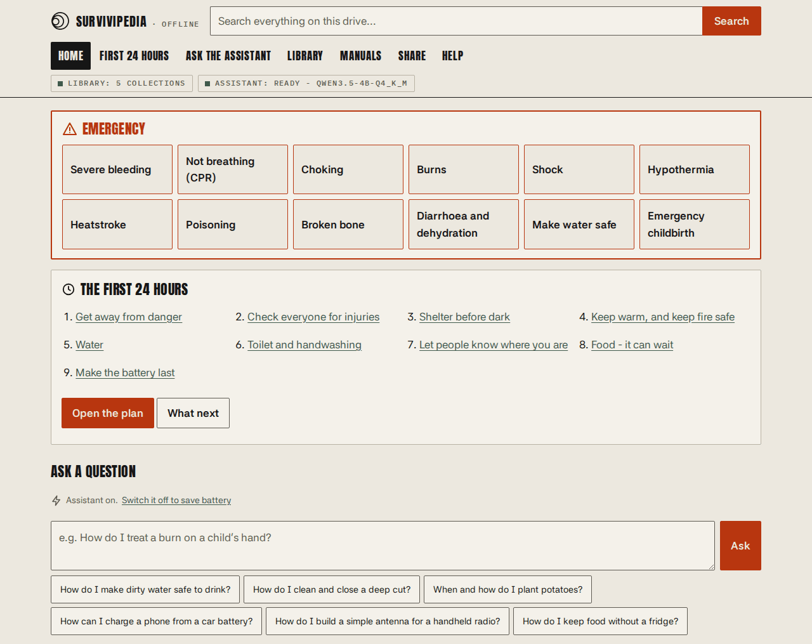Select the Choking emergency card
The image size is (812, 644).
pyautogui.click(x=348, y=169)
